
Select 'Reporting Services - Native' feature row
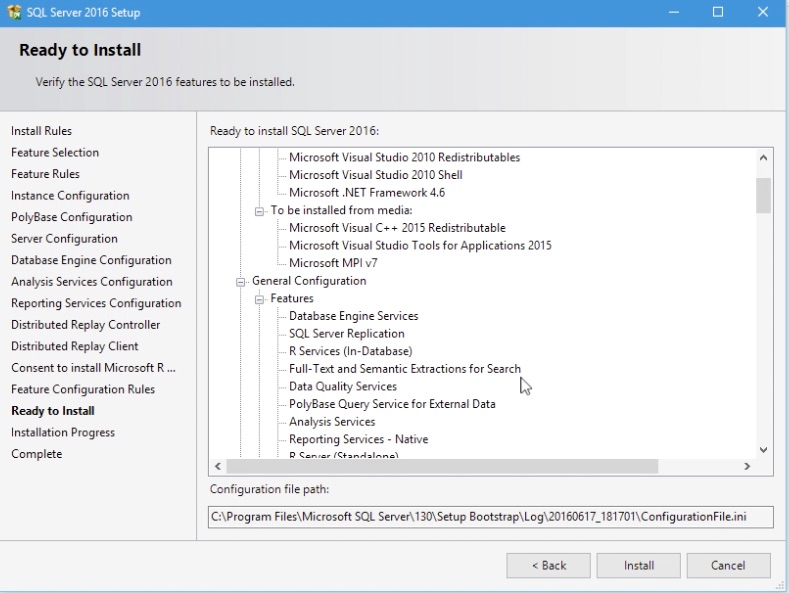358,439
